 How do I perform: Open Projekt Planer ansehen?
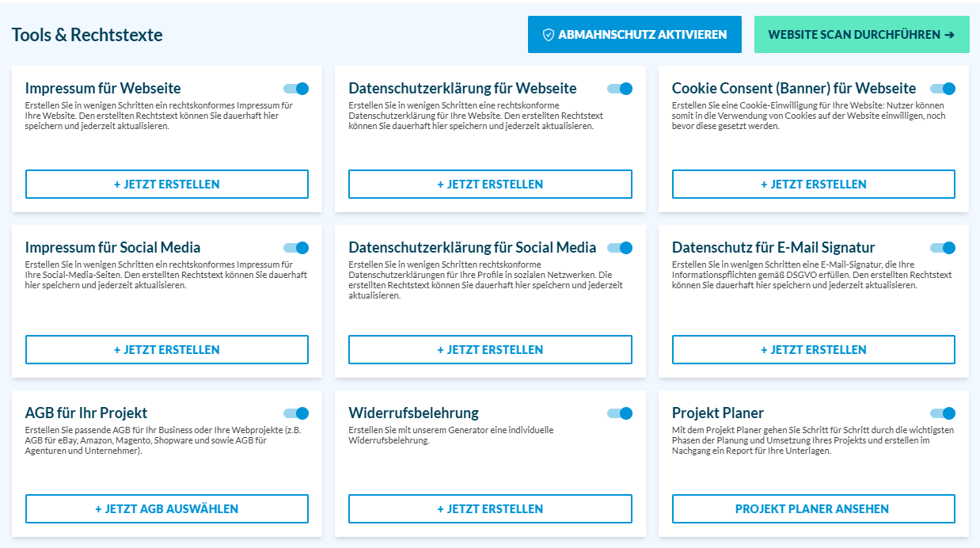pos(813,509)
